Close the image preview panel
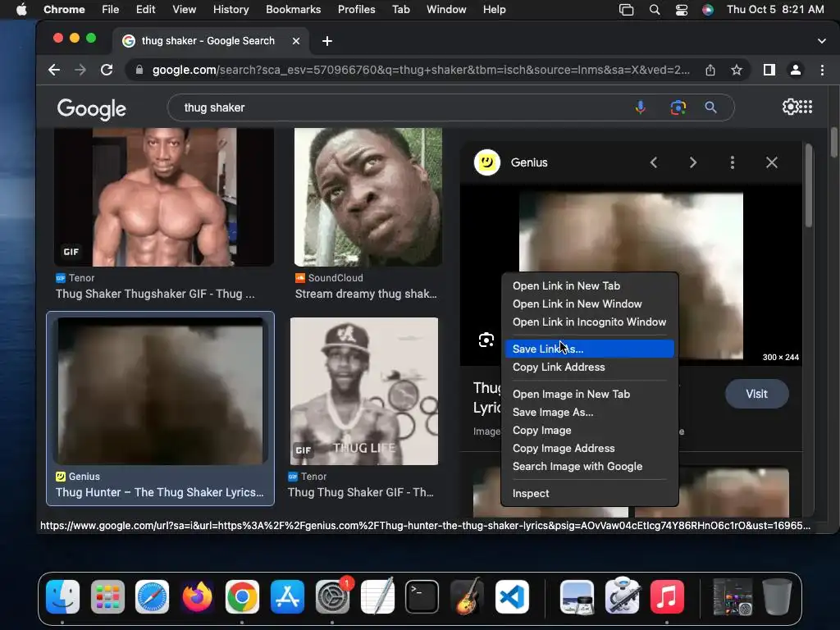This screenshot has width=840, height=630. click(771, 162)
